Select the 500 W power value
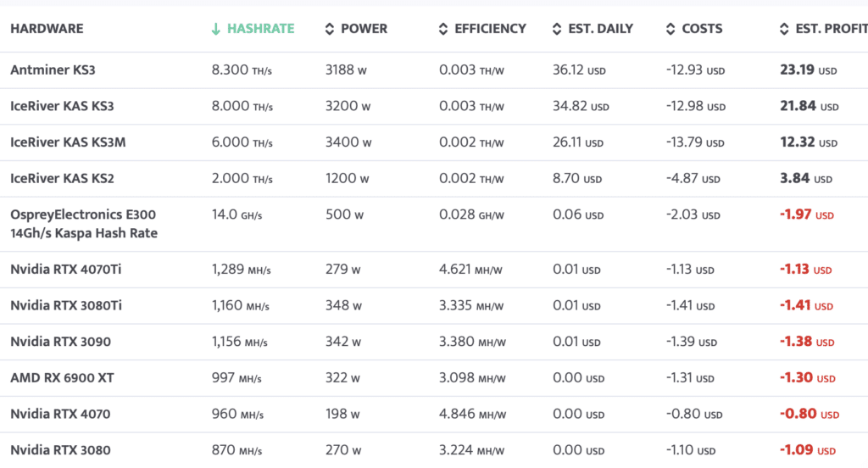 point(344,214)
